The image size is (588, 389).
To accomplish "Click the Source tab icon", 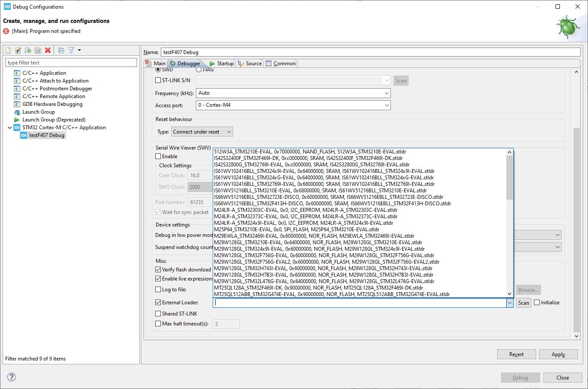I will point(241,64).
